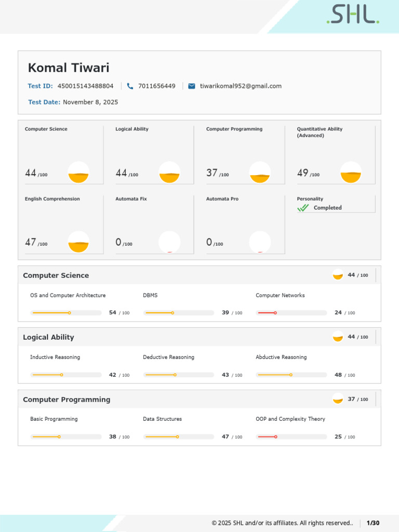The image size is (399, 532).
Task: Click the red OOP and Complexity Theory bar
Action: point(291,436)
